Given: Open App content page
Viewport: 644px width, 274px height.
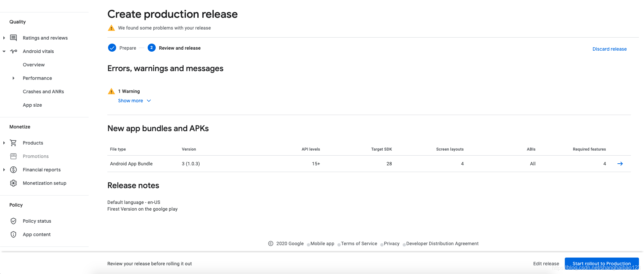Looking at the screenshot, I should [x=37, y=234].
